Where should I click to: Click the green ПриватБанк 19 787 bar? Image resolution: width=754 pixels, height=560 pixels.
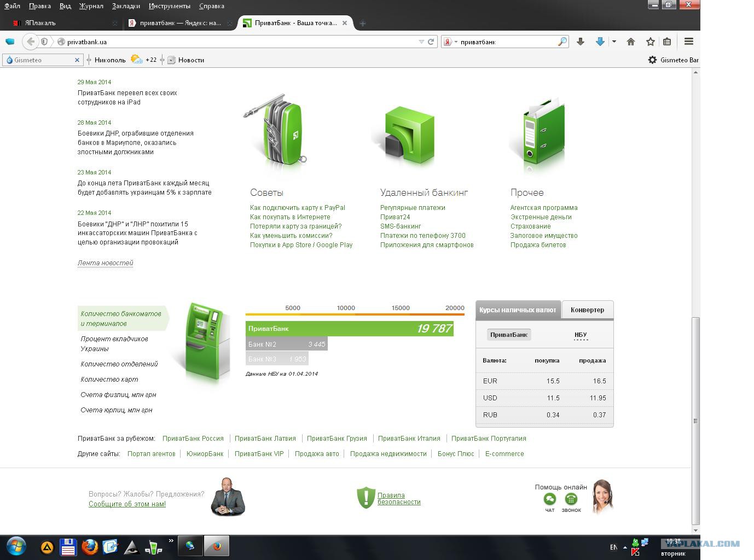pos(350,329)
